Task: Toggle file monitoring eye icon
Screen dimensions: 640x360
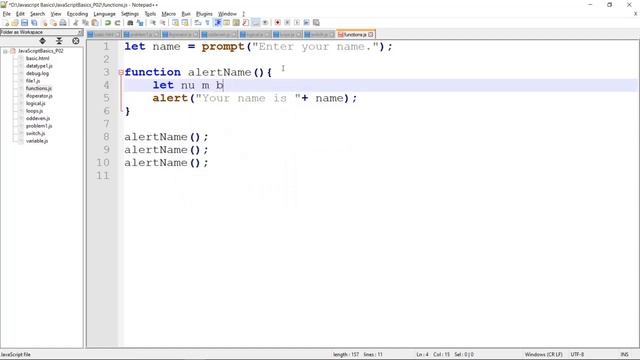Action: [265, 23]
